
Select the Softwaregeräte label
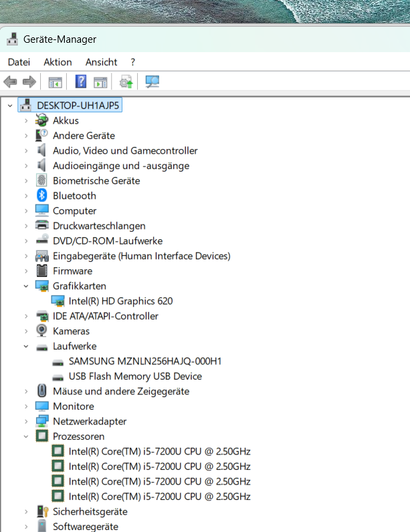coord(86,526)
